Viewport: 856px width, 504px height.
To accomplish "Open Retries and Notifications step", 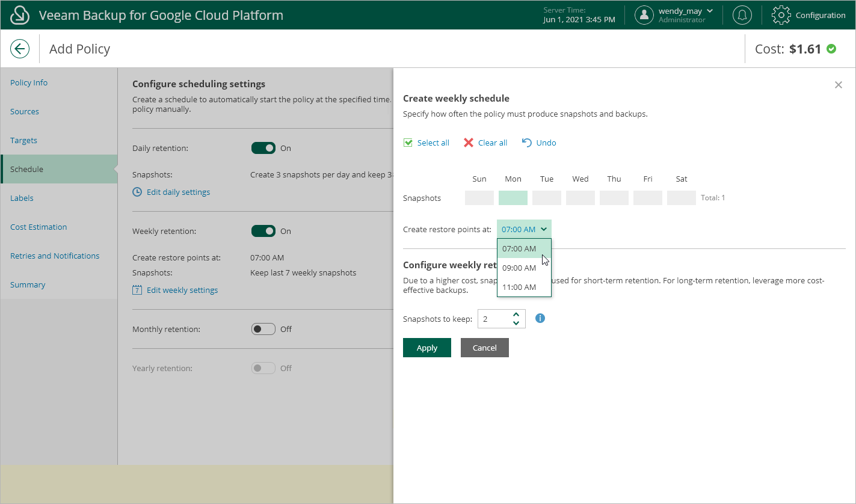I will coord(59,256).
